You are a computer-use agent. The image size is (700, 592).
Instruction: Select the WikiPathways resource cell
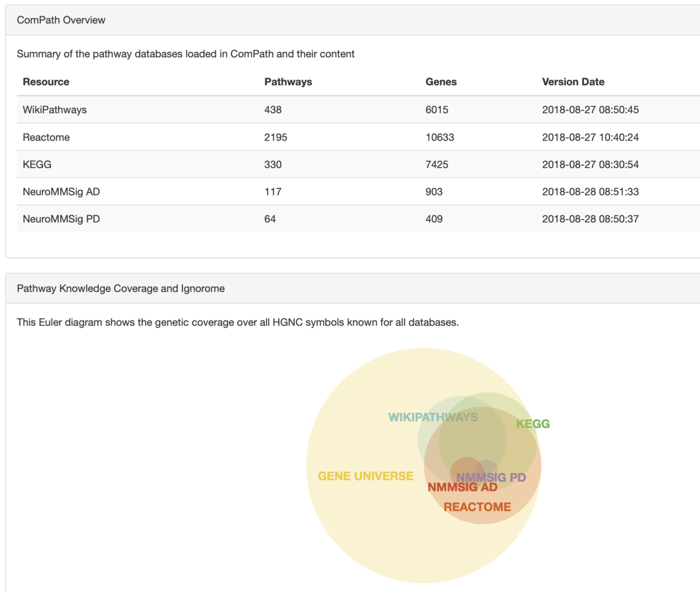click(55, 110)
